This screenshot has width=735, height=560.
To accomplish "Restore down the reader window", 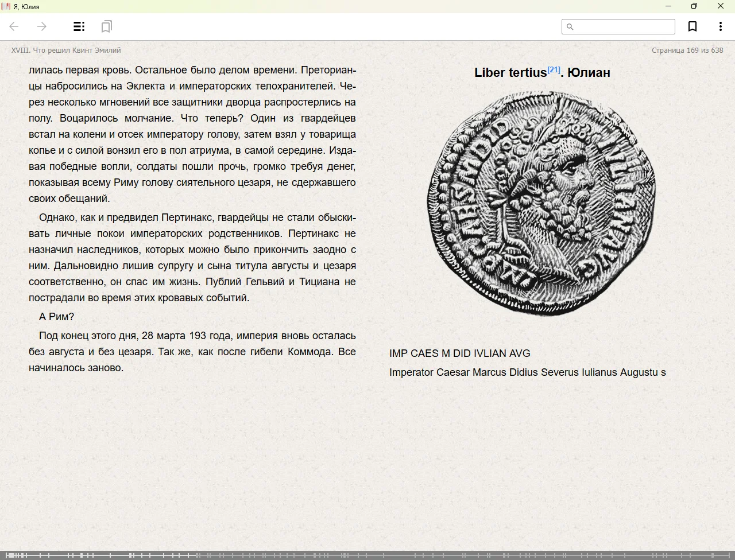I will [694, 6].
